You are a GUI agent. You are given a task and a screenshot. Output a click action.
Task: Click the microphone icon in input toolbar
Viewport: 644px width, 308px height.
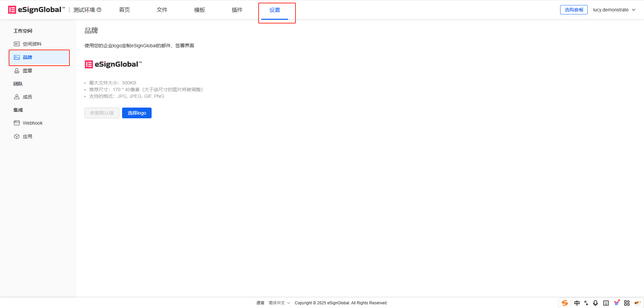pos(595,303)
